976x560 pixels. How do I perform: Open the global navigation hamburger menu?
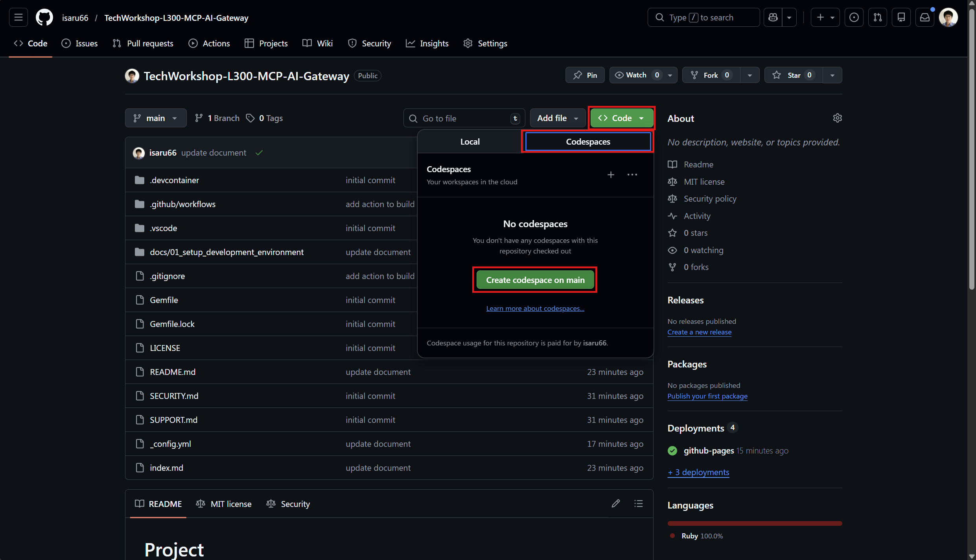(18, 18)
